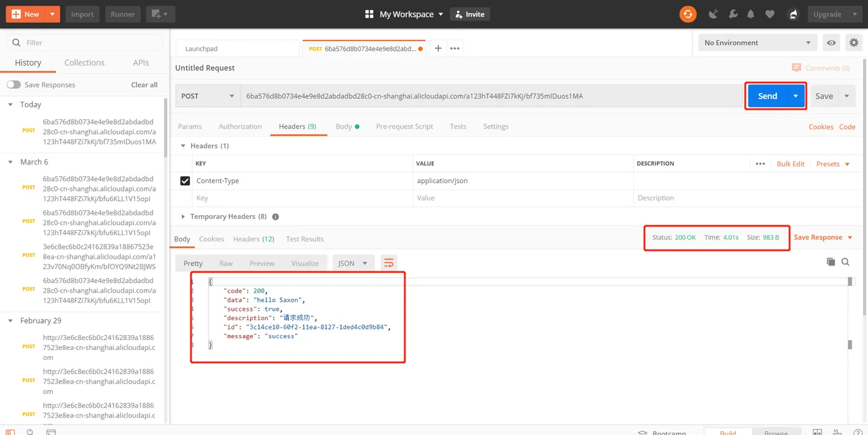Screen dimensions: 868x435
Task: Open the capture requests satellite icon
Action: [x=713, y=14]
